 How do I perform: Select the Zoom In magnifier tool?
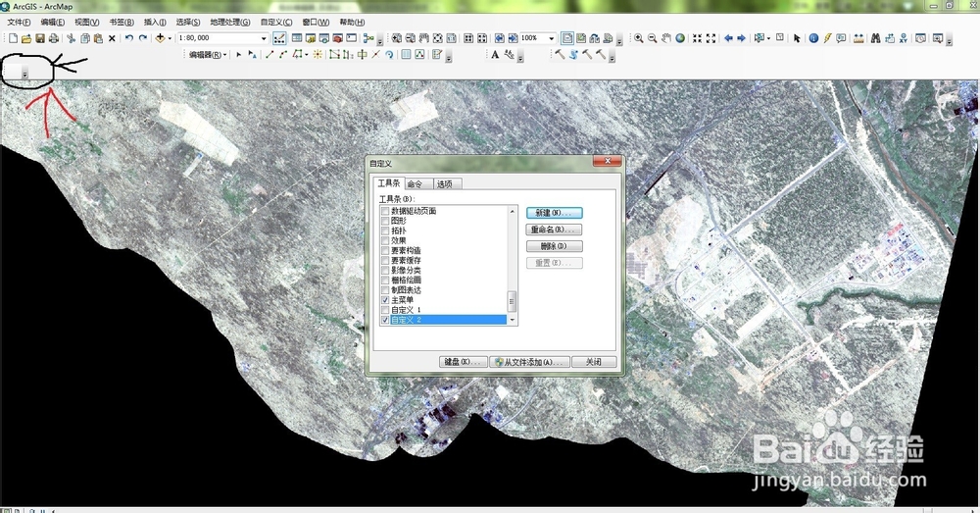638,38
